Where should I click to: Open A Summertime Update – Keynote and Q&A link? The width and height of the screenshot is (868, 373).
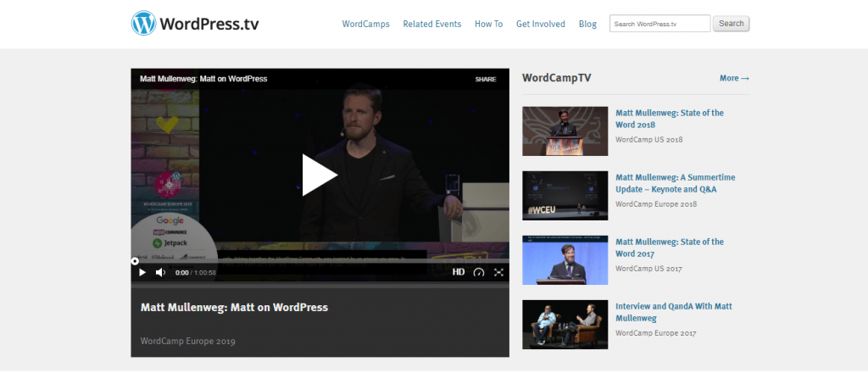tap(676, 183)
